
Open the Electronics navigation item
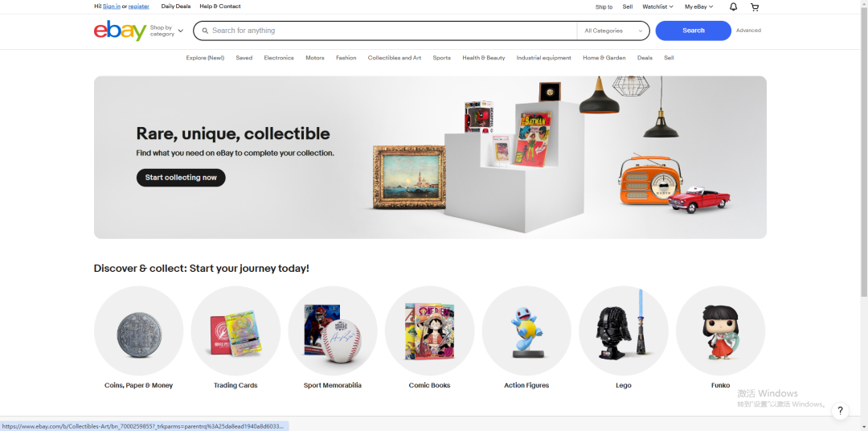279,58
